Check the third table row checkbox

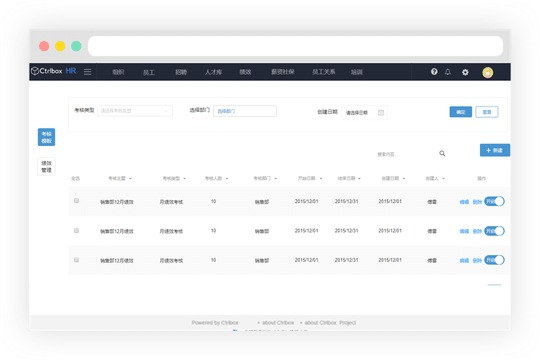(76, 260)
